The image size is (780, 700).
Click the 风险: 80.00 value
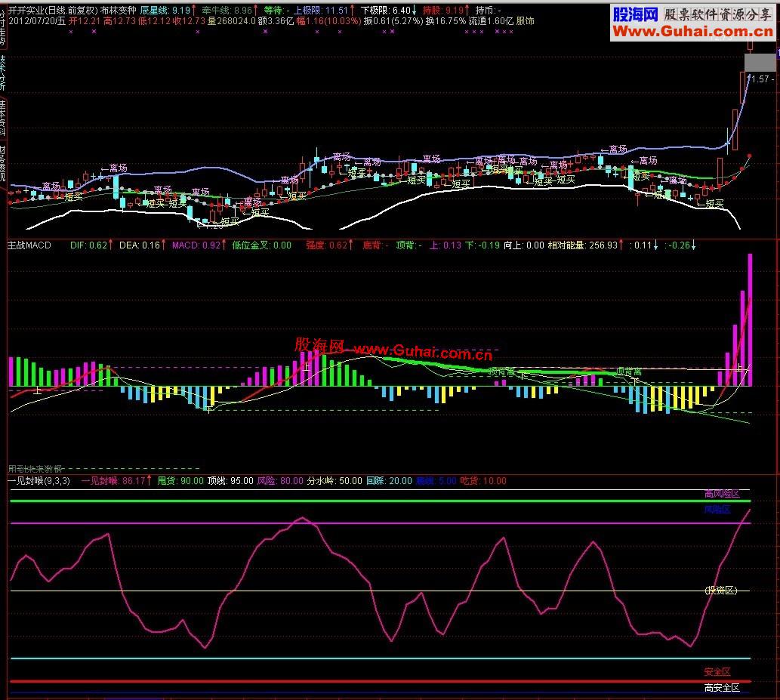click(x=280, y=481)
